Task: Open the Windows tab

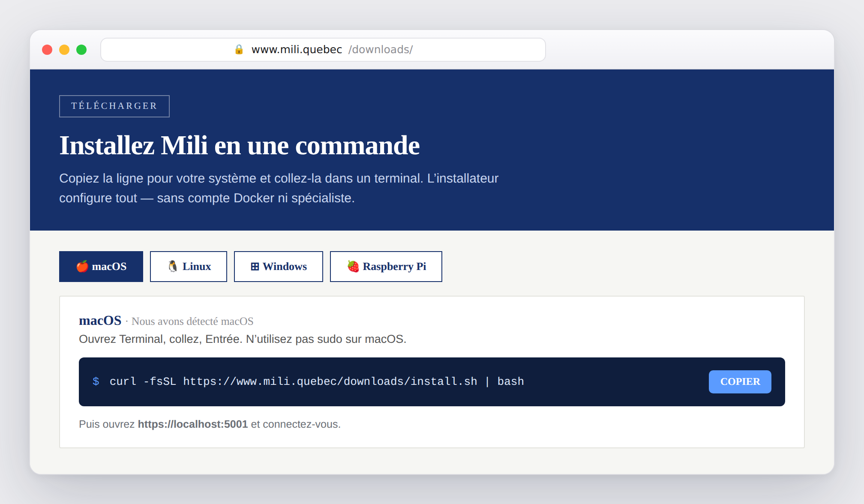Action: (x=279, y=267)
